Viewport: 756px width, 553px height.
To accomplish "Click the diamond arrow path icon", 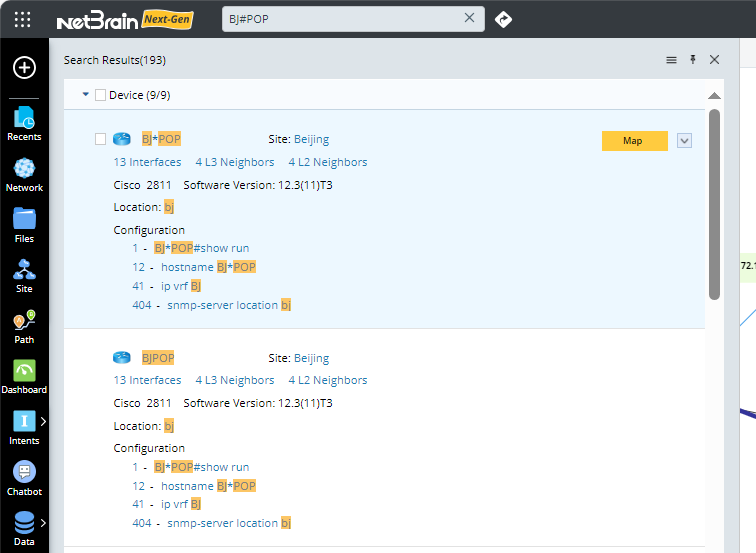I will (503, 19).
